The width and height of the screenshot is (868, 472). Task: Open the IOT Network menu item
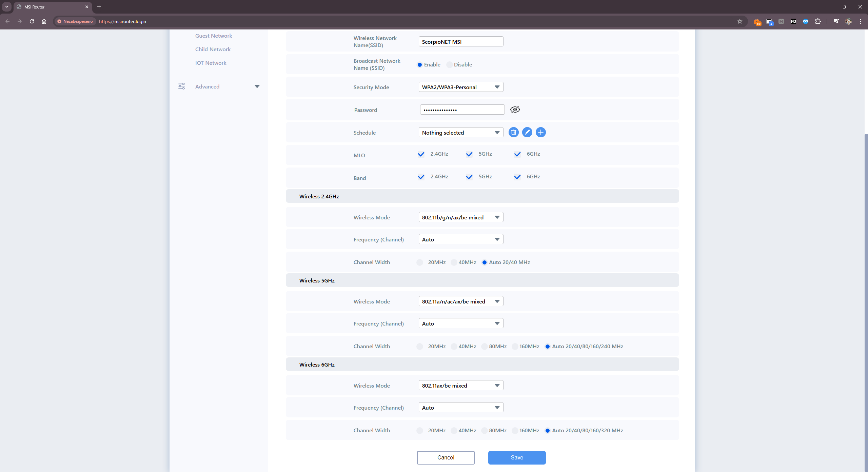[x=211, y=63]
